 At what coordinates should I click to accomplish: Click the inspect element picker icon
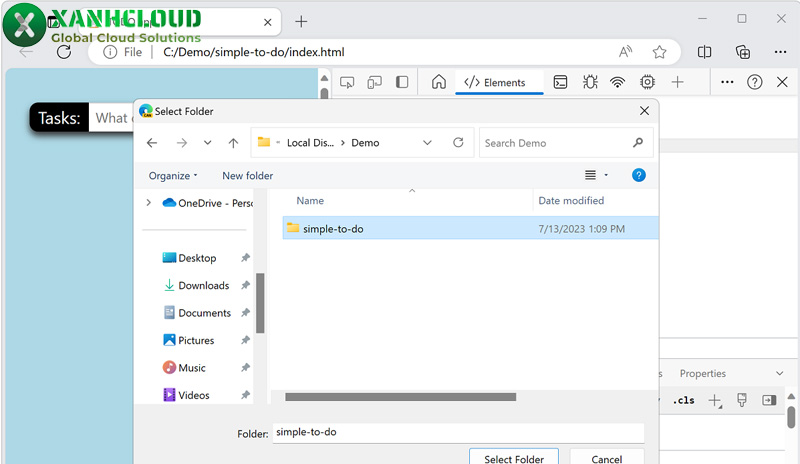[x=347, y=83]
